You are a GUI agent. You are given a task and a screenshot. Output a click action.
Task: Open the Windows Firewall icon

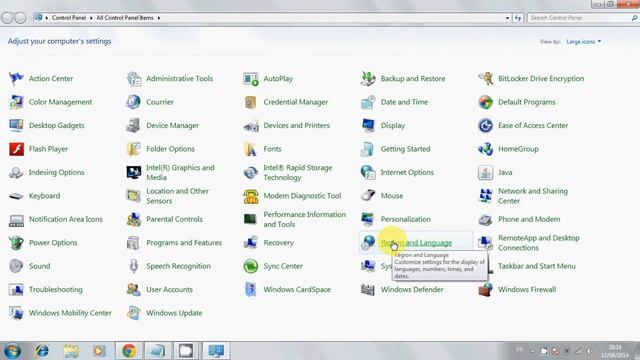(486, 289)
